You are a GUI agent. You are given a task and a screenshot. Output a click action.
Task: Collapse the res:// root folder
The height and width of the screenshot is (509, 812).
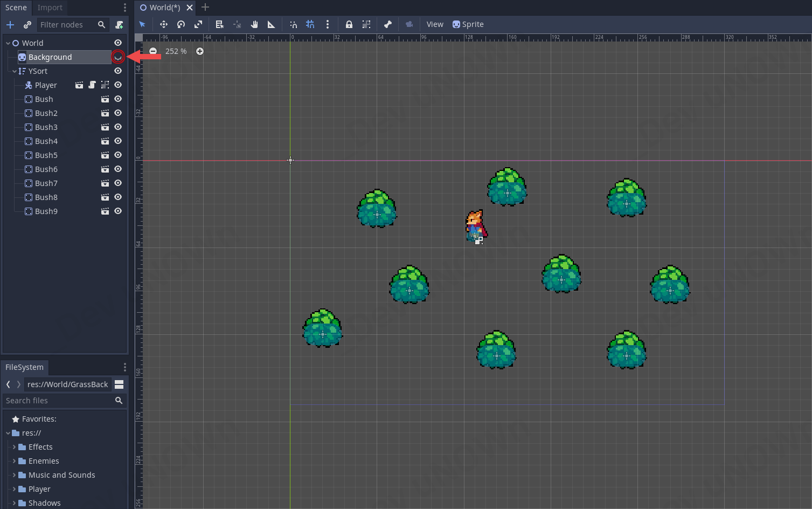(x=8, y=433)
